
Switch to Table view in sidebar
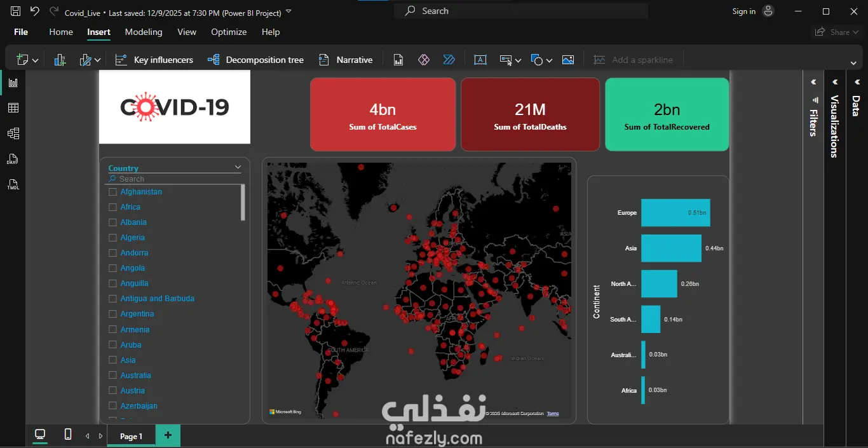13,108
